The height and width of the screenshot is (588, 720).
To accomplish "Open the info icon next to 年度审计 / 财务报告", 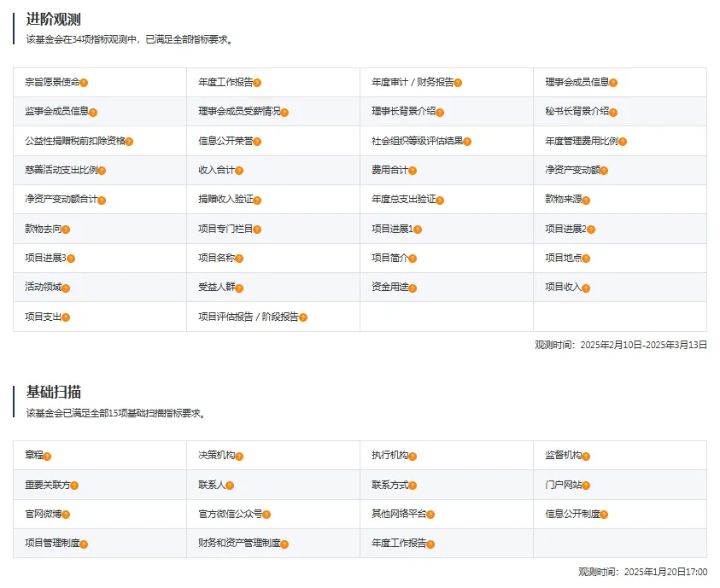I will [459, 83].
